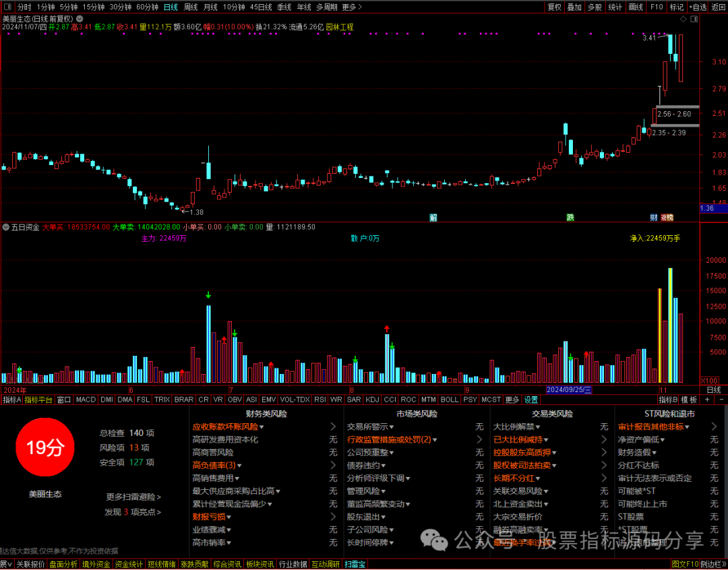Screen dimensions: 728x570
Task: Switch to the 周线 weekly chart tab
Action: pyautogui.click(x=191, y=7)
